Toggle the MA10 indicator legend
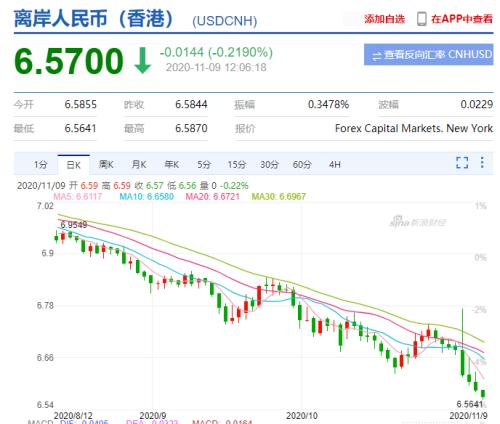500x424 pixels. (146, 196)
